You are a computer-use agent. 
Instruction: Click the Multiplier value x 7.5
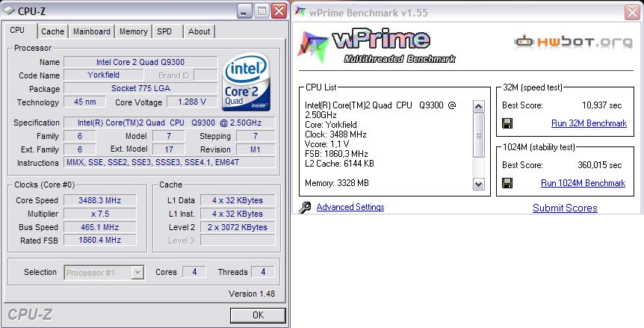tap(100, 214)
